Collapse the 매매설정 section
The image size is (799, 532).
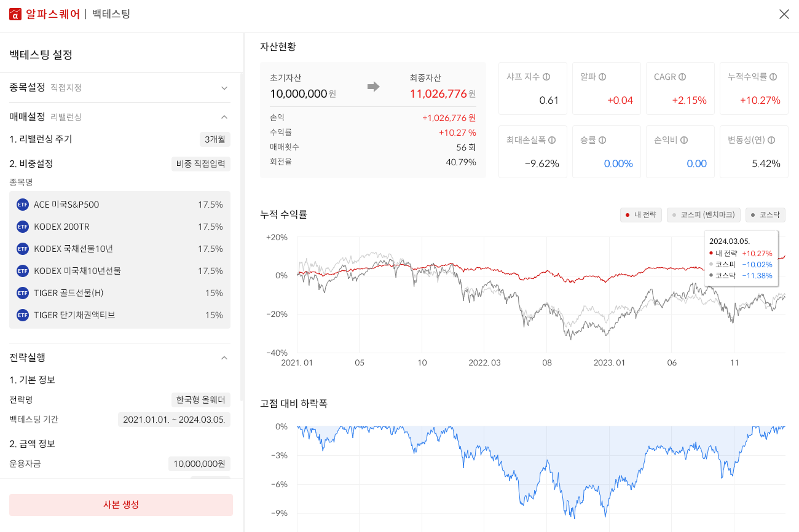tap(224, 117)
